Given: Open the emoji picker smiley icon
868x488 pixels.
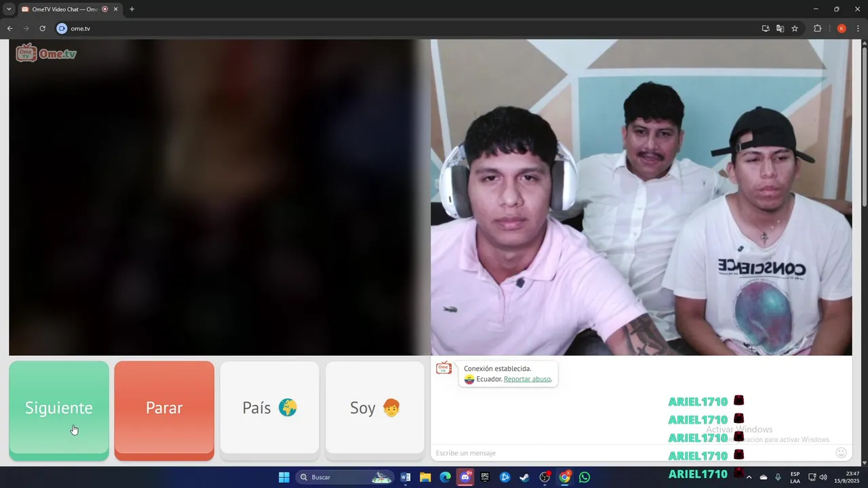Looking at the screenshot, I should click(x=841, y=453).
